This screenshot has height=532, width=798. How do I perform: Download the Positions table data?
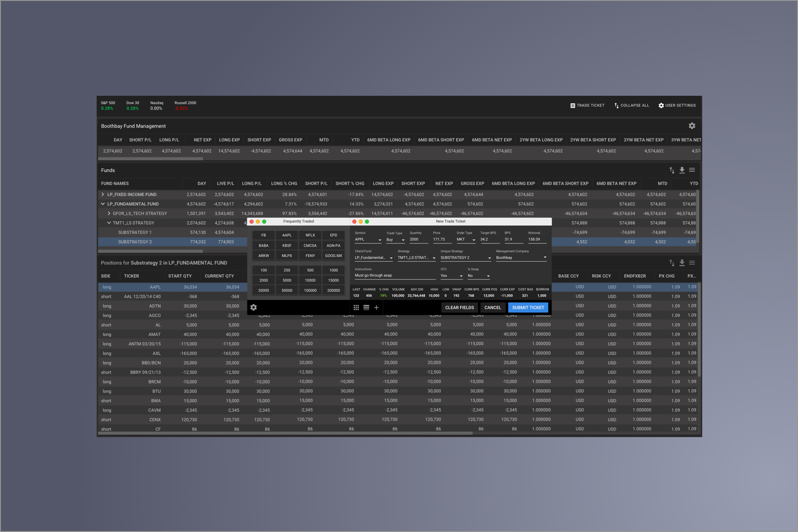coord(682,263)
